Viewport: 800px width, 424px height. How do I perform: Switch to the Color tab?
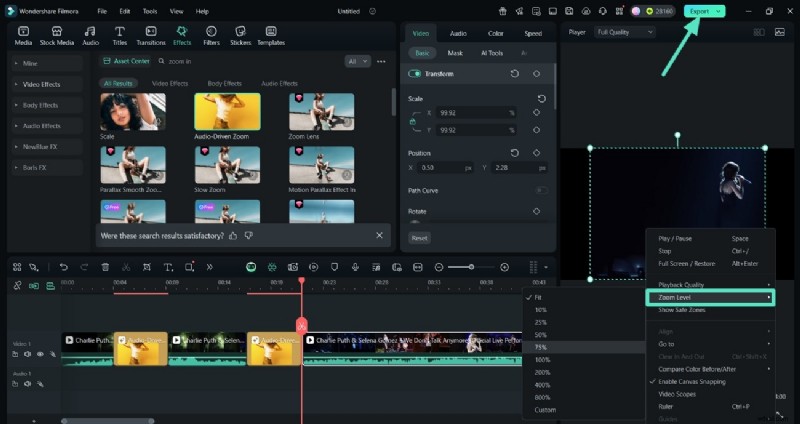496,33
